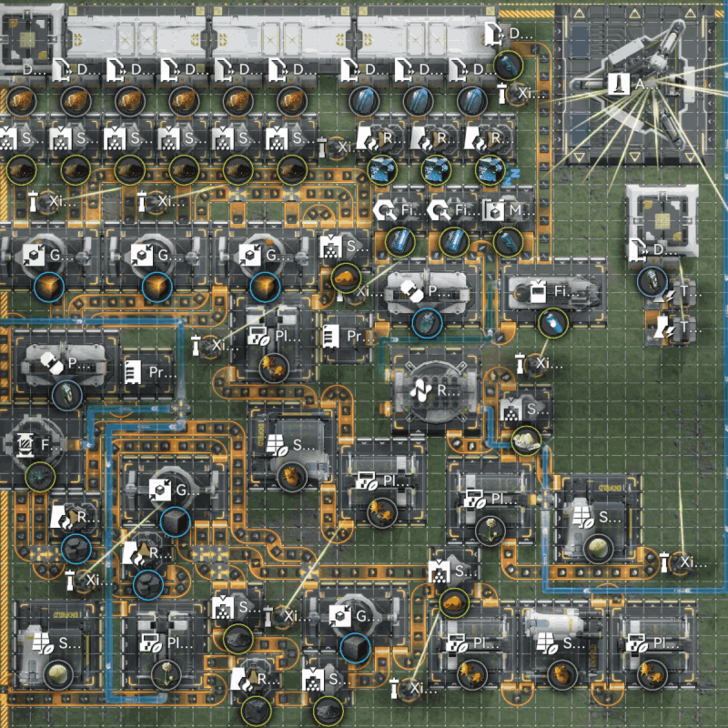Click the white flower badge below the white crystal S...
The width and height of the screenshot is (728, 728).
click(490, 530)
